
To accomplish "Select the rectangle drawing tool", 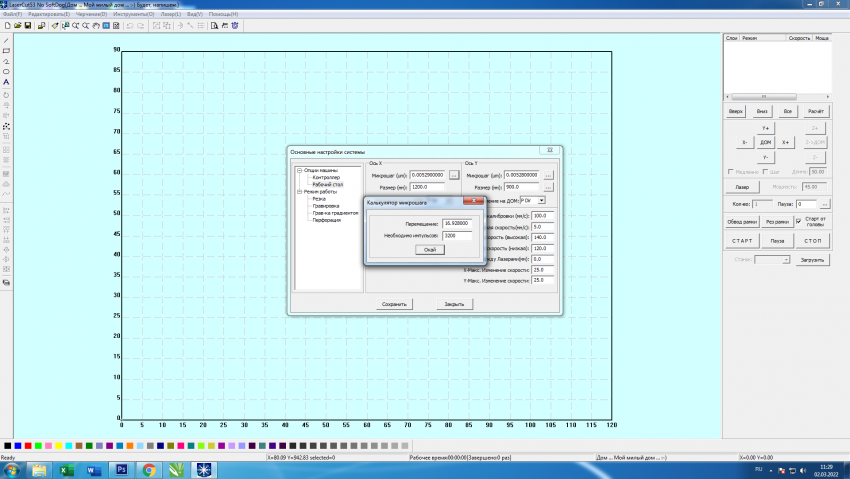I will (x=6, y=51).
